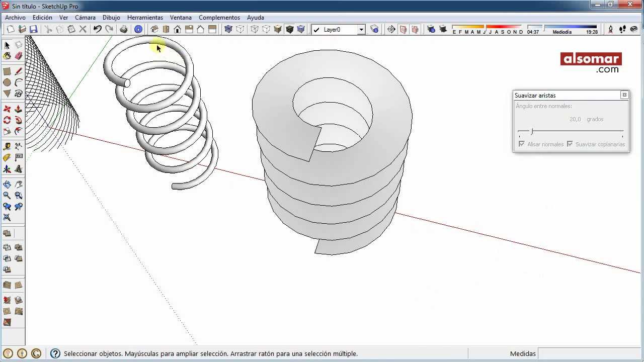Select the Polygon tool

[x=7, y=94]
